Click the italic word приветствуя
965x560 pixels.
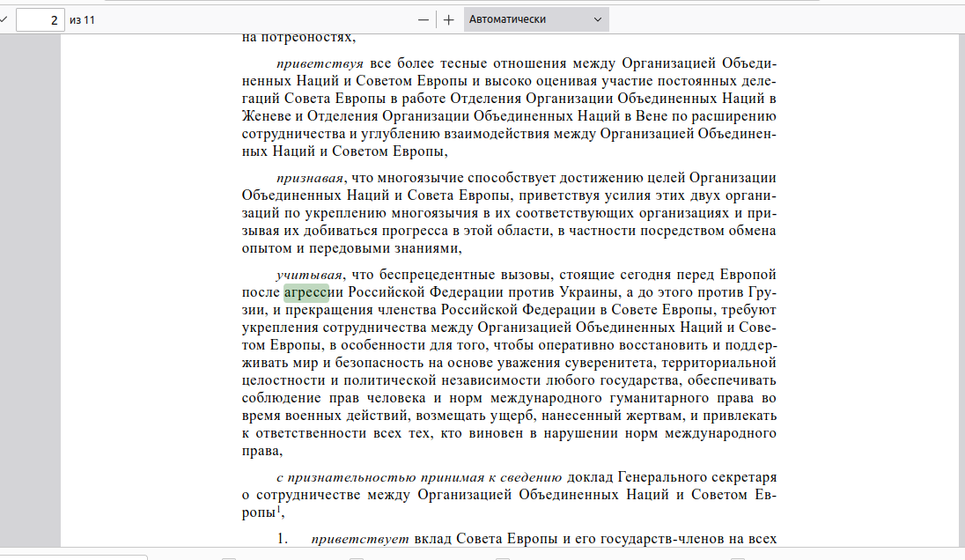(x=320, y=63)
